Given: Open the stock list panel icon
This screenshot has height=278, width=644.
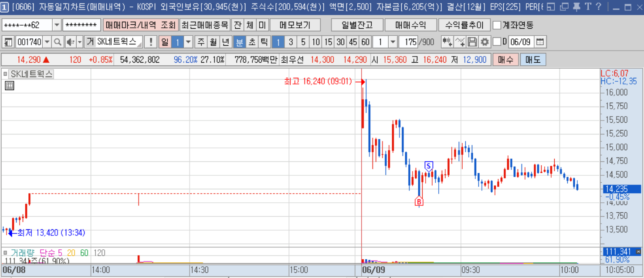Looking at the screenshot, I should (x=8, y=42).
